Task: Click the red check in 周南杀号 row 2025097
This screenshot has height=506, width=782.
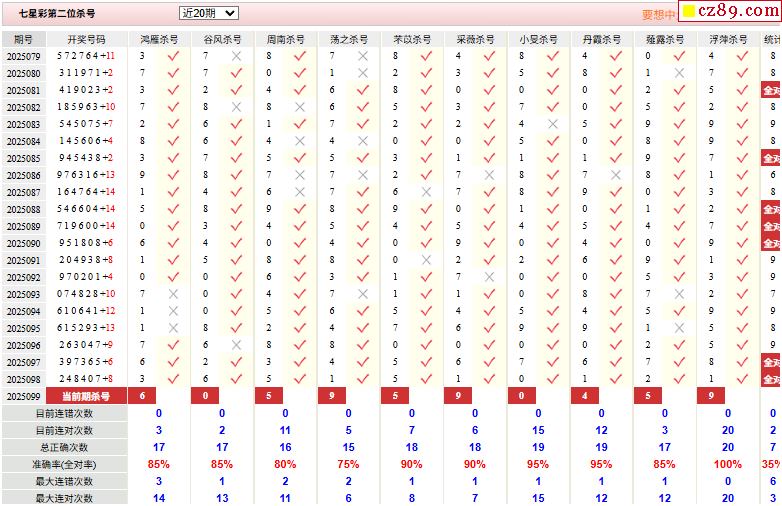Action: coord(300,362)
